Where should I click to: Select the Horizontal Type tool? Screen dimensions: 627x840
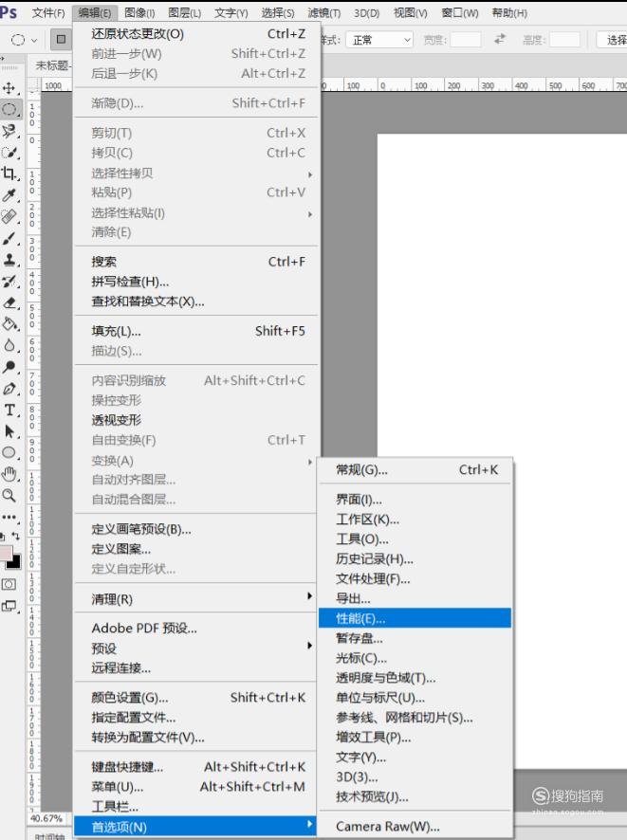pos(9,410)
